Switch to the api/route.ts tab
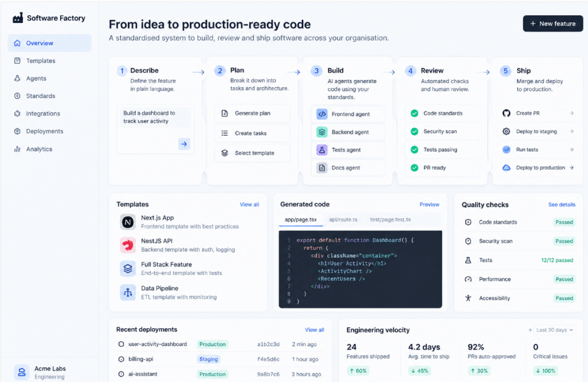 tap(343, 219)
